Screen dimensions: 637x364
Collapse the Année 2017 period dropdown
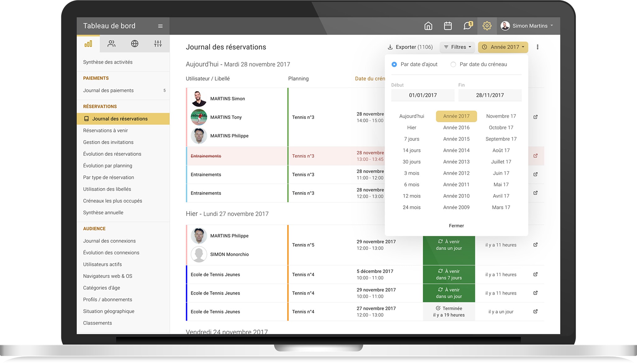coord(503,47)
